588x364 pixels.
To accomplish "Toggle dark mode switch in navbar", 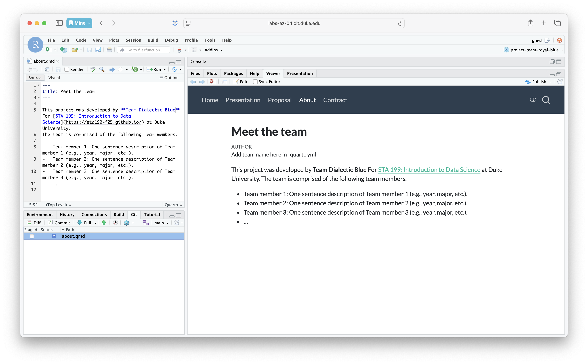I will (533, 100).
